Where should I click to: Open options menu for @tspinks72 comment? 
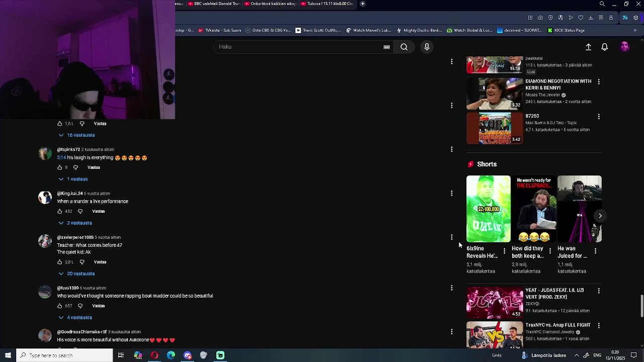pyautogui.click(x=452, y=149)
